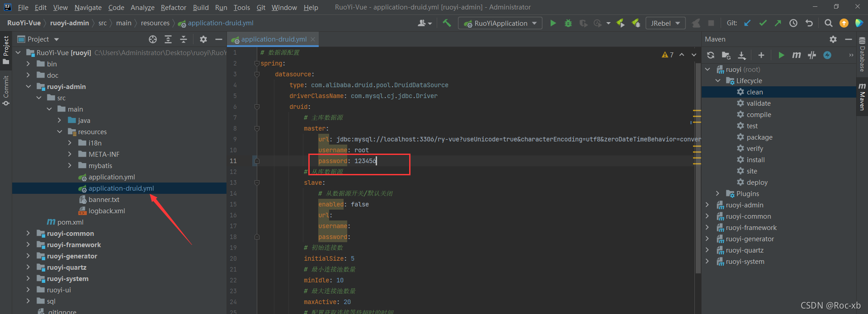Select Maven lifecycle goal package
Image resolution: width=868 pixels, height=314 pixels.
coord(759,137)
